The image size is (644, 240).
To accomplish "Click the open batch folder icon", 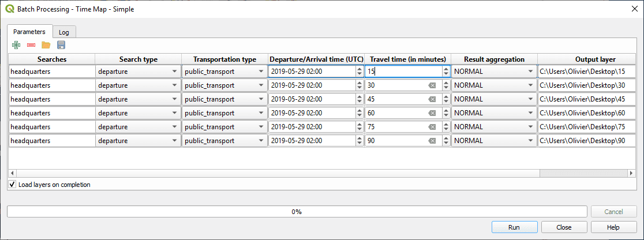I will (x=46, y=45).
